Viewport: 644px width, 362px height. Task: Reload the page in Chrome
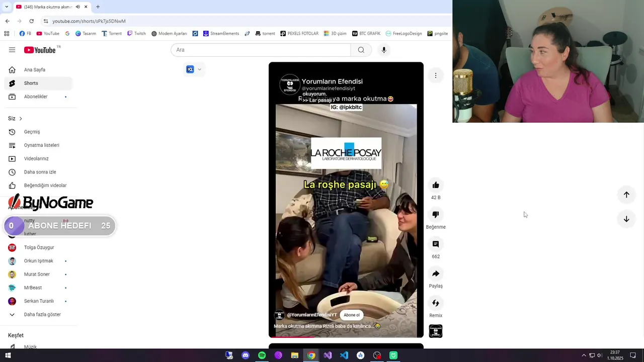(31, 21)
